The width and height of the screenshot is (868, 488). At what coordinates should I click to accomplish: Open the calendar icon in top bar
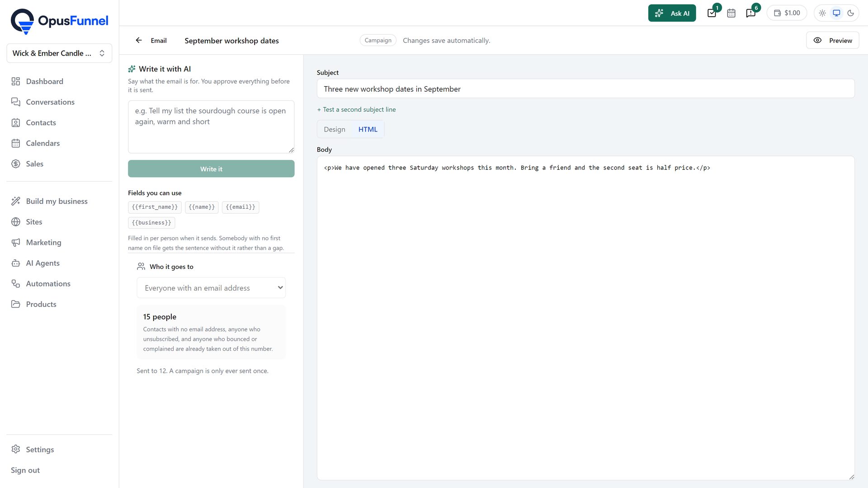[x=731, y=13]
